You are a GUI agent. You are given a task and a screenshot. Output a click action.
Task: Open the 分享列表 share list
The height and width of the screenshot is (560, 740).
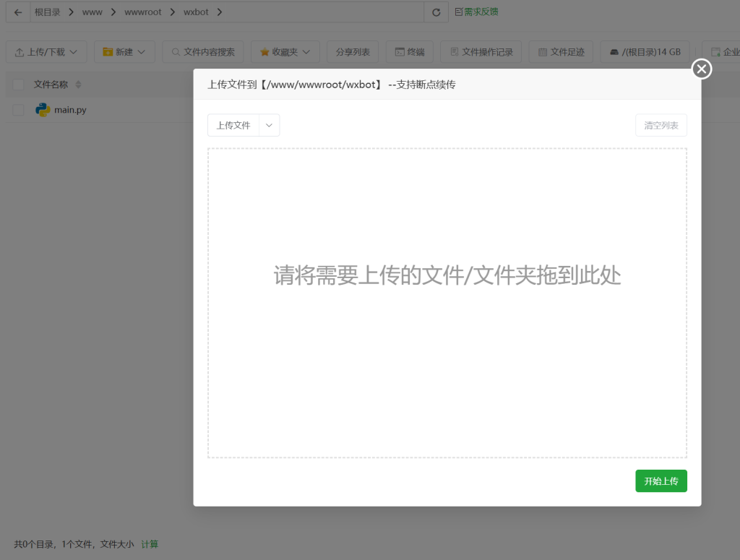[x=353, y=51]
